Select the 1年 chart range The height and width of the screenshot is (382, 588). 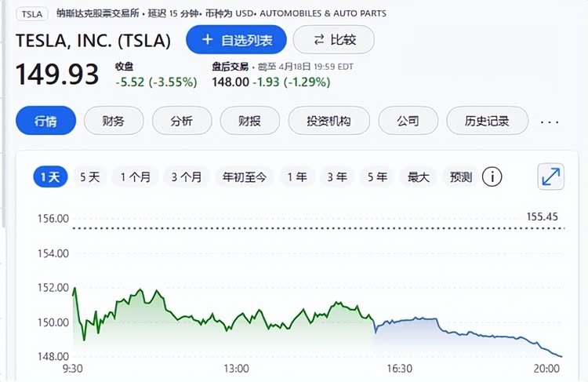[297, 176]
